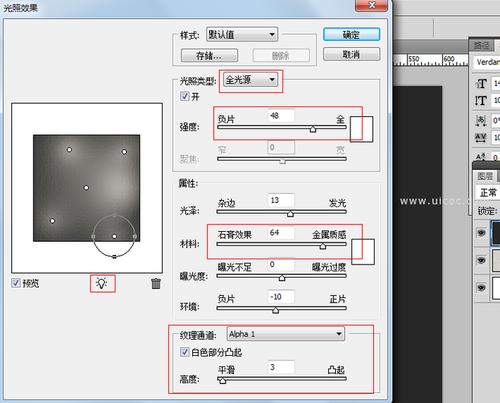This screenshot has width=500, height=403.
Task: Click the active light's center point inside the circle
Action: [x=114, y=236]
